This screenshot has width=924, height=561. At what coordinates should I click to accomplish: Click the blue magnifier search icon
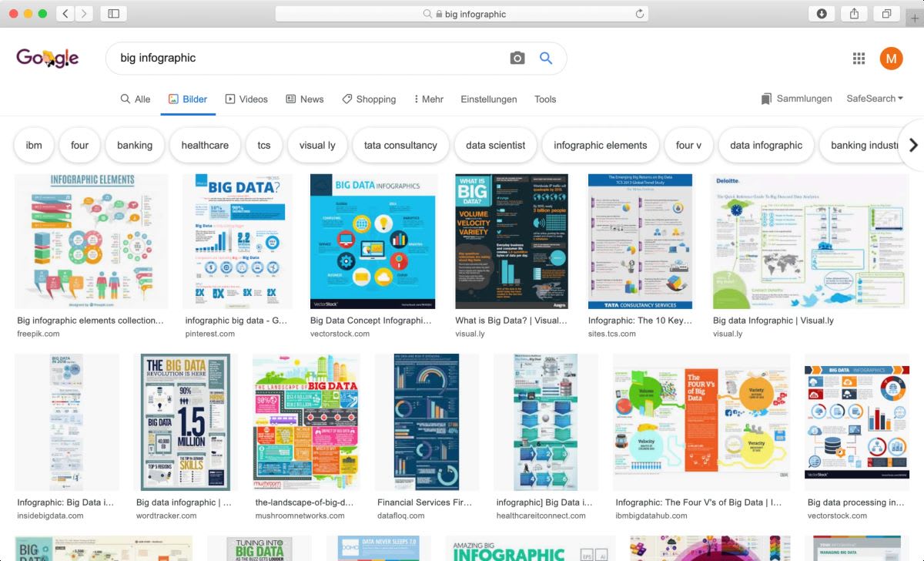[x=546, y=58]
